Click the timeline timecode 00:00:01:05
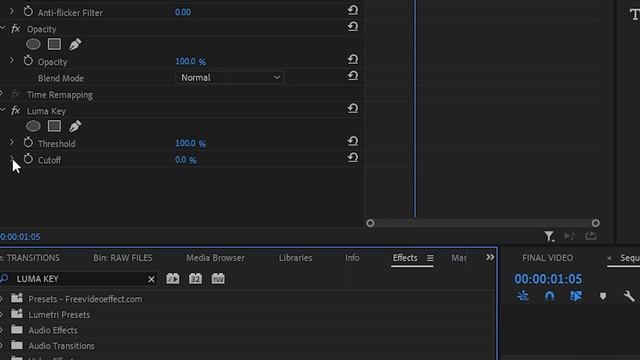 click(548, 279)
